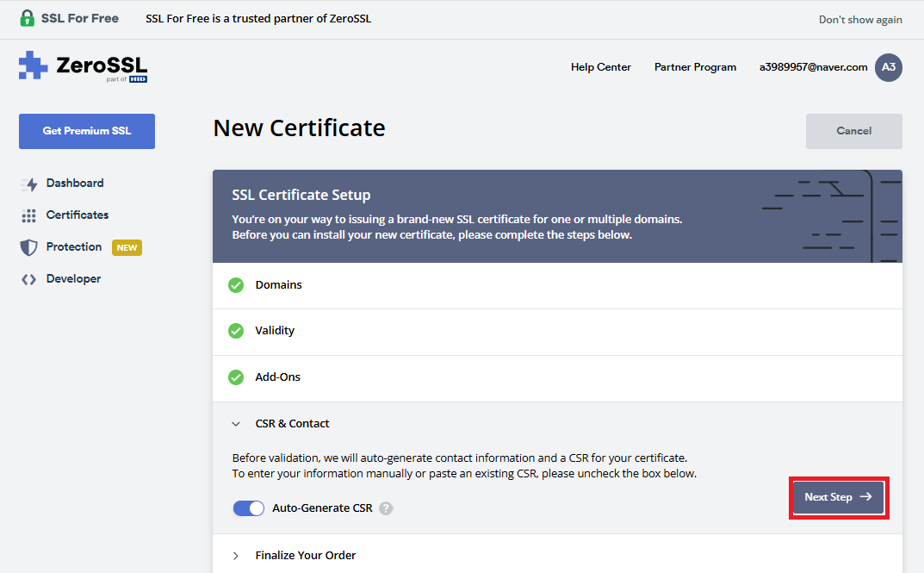Open the Partner Program link
Viewport: 924px width, 573px height.
pos(695,67)
